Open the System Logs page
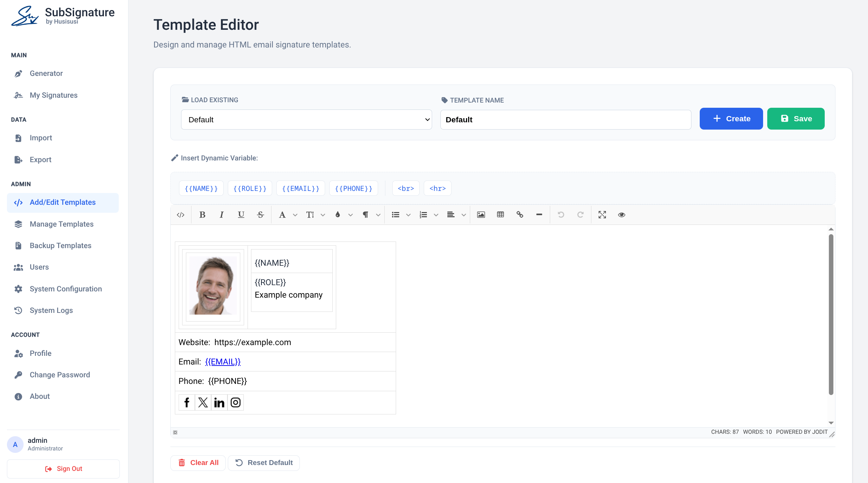Screen dimensions: 868x483 [51, 310]
